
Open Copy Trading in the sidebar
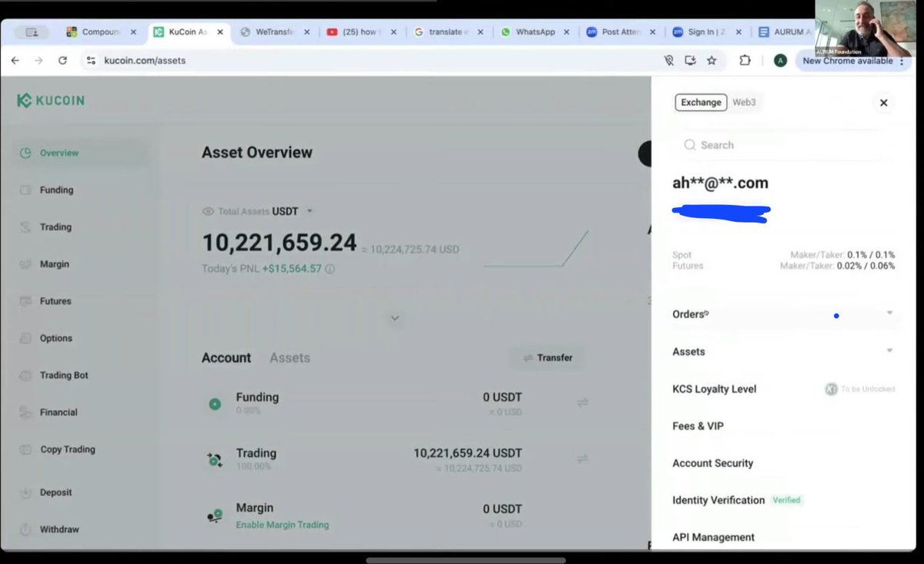point(68,449)
